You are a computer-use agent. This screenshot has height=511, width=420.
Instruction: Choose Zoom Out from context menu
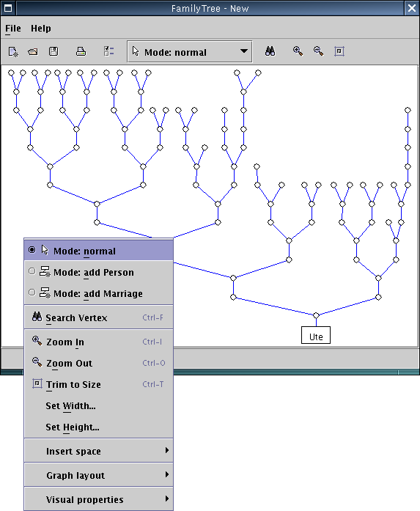click(98, 363)
